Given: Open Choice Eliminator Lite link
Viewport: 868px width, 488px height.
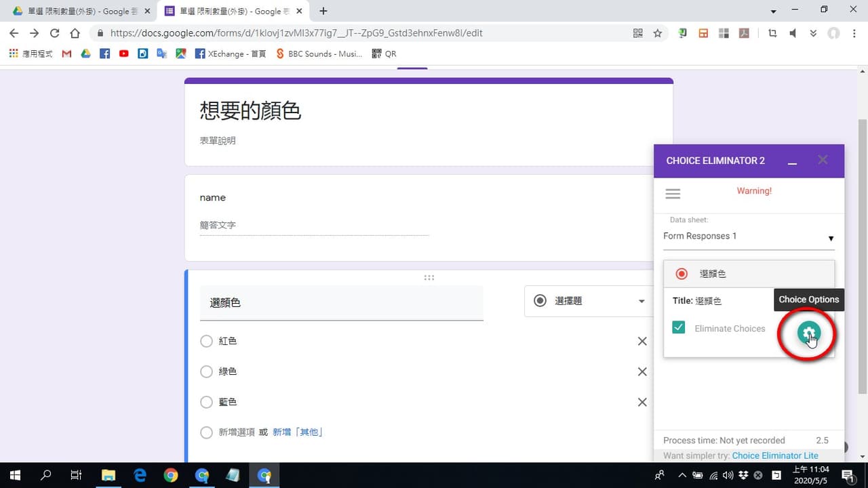Looking at the screenshot, I should pyautogui.click(x=775, y=455).
